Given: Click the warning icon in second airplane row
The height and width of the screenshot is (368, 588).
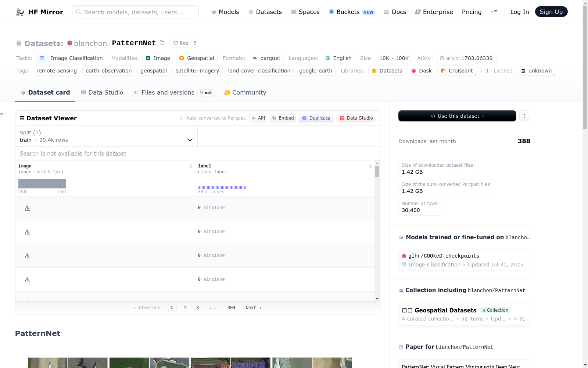Looking at the screenshot, I should point(27,232).
